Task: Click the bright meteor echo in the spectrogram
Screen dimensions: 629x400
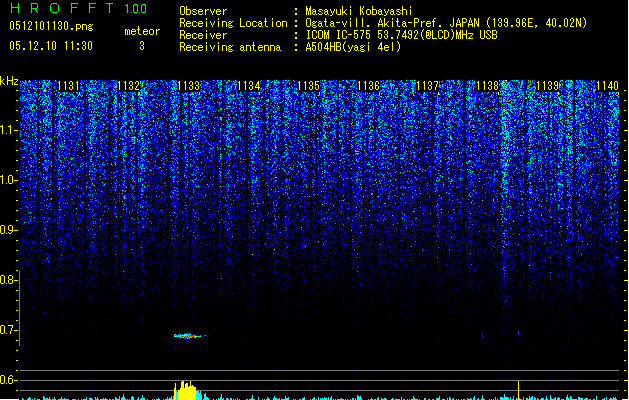Action: coord(190,336)
